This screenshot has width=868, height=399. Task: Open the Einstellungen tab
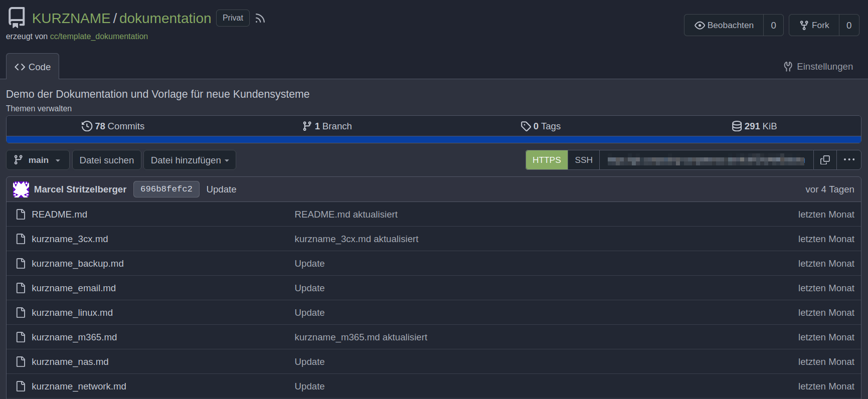tap(818, 67)
